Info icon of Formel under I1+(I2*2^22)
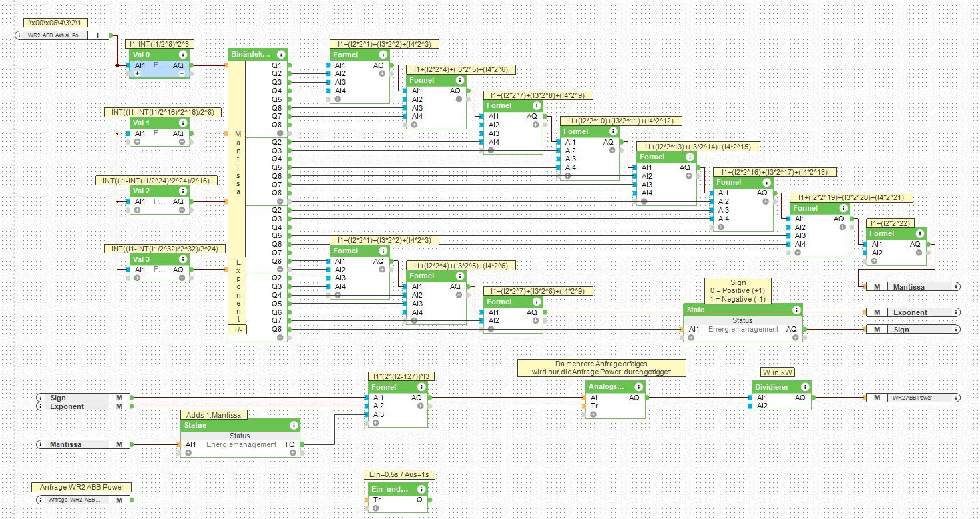This screenshot has width=980, height=519. (x=920, y=233)
